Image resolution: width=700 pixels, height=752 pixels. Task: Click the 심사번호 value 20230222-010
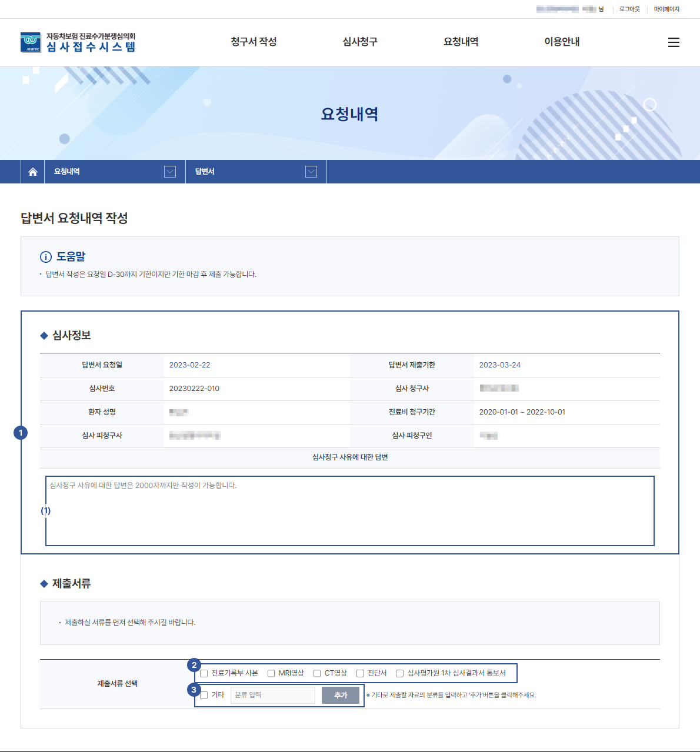pyautogui.click(x=194, y=389)
